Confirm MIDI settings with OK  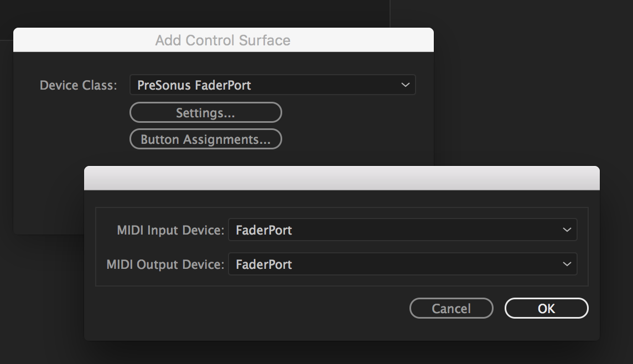coord(546,308)
